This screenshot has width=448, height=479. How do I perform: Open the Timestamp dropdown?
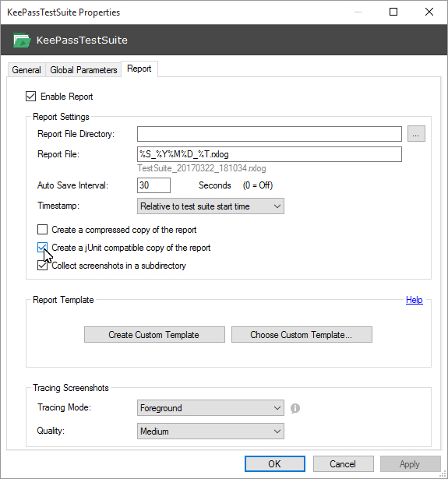210,206
